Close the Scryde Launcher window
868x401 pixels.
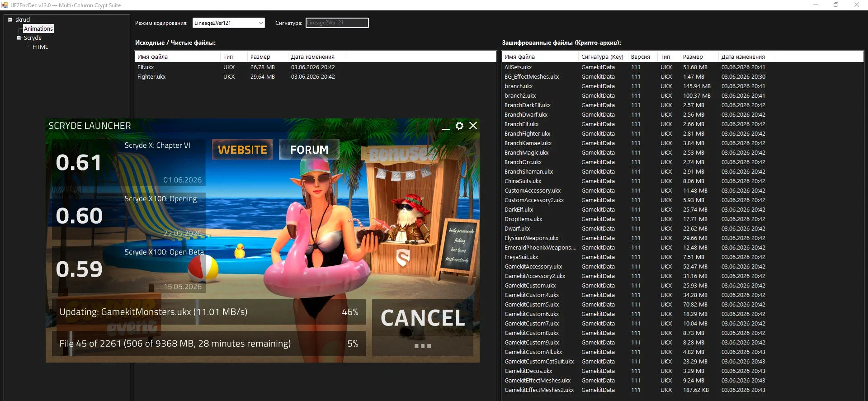pyautogui.click(x=473, y=126)
